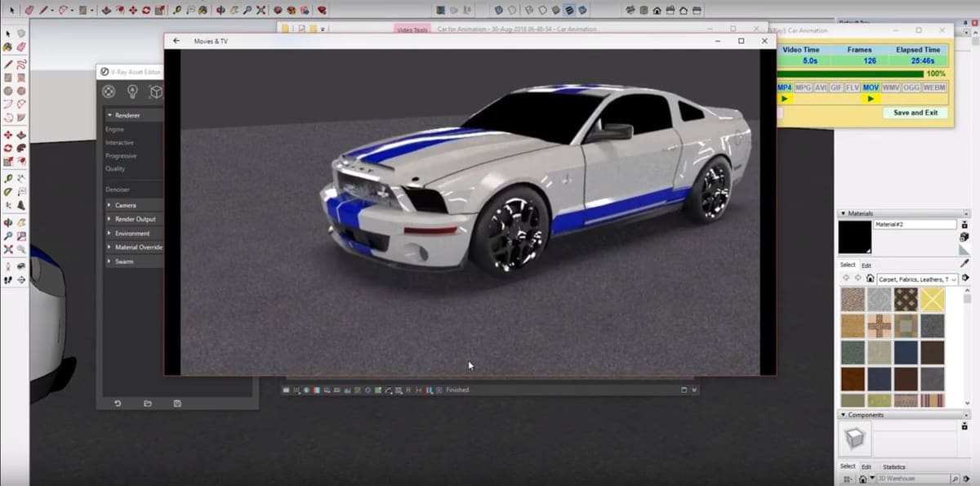
Task: Open Select tab in Components panel
Action: (x=848, y=466)
